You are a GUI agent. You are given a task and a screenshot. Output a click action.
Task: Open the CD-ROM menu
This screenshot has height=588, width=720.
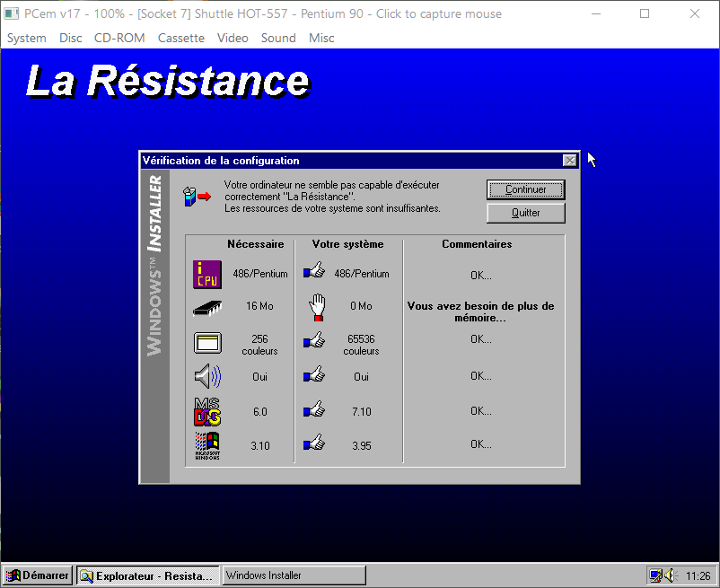(x=119, y=38)
